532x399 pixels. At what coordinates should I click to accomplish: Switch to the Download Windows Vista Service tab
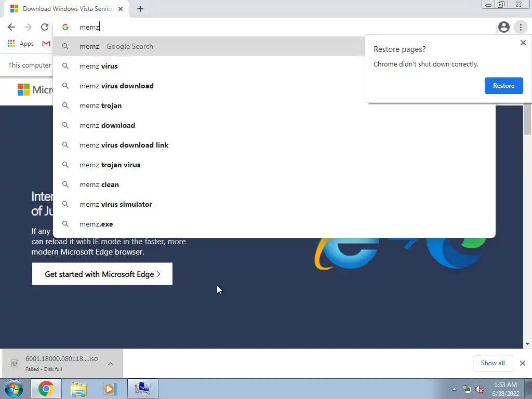66,9
